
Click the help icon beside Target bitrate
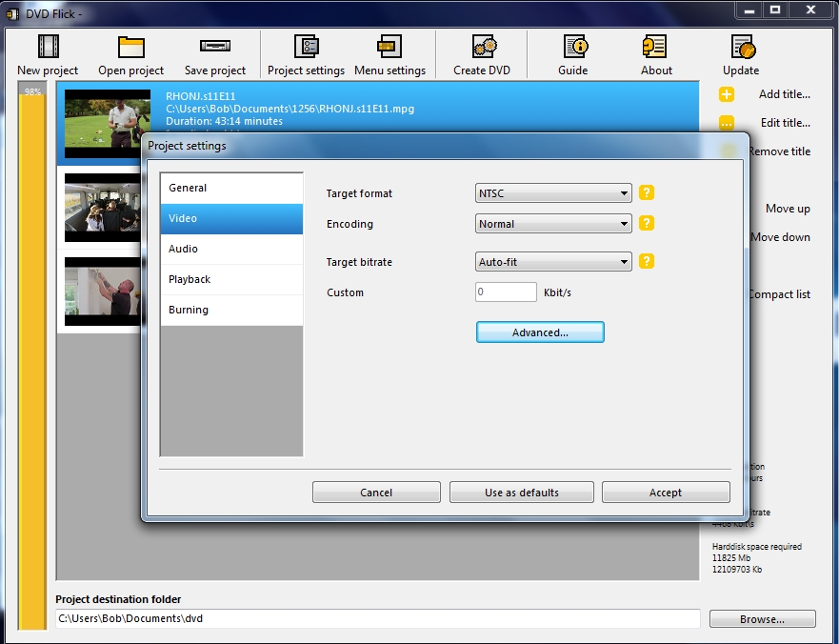tap(647, 261)
